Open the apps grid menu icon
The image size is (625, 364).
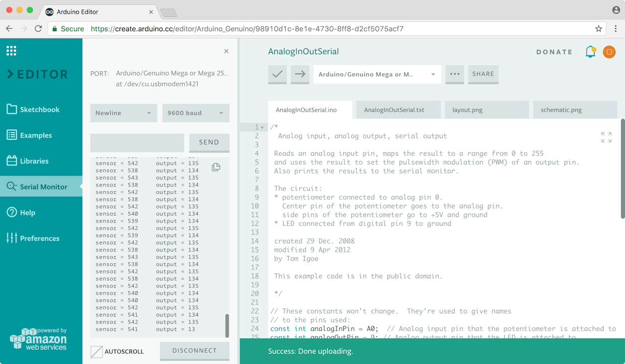11,51
